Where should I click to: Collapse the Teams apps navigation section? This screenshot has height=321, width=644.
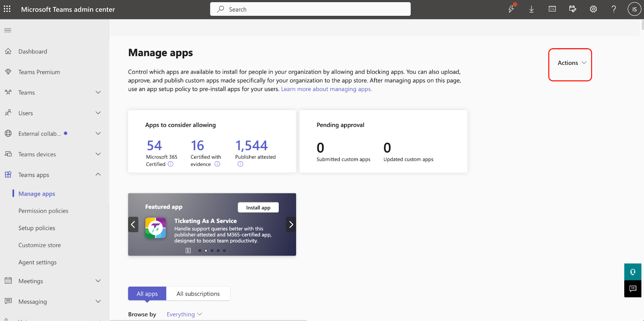98,175
